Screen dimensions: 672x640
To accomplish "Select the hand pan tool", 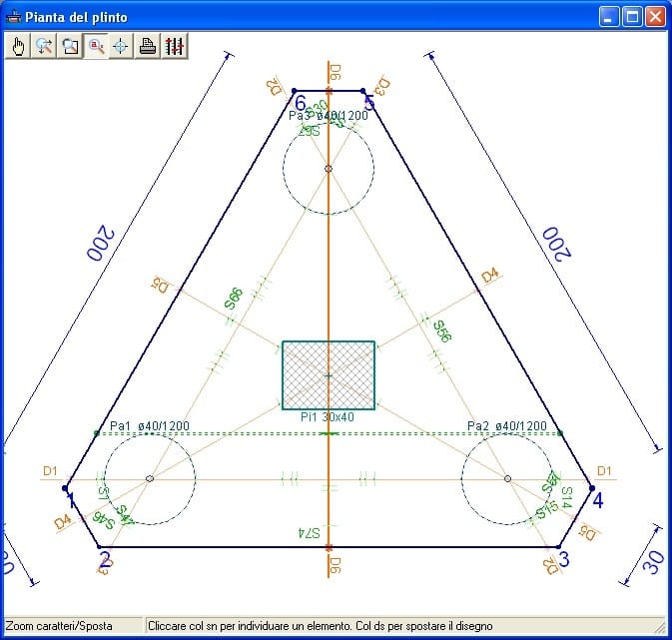I will (x=18, y=46).
